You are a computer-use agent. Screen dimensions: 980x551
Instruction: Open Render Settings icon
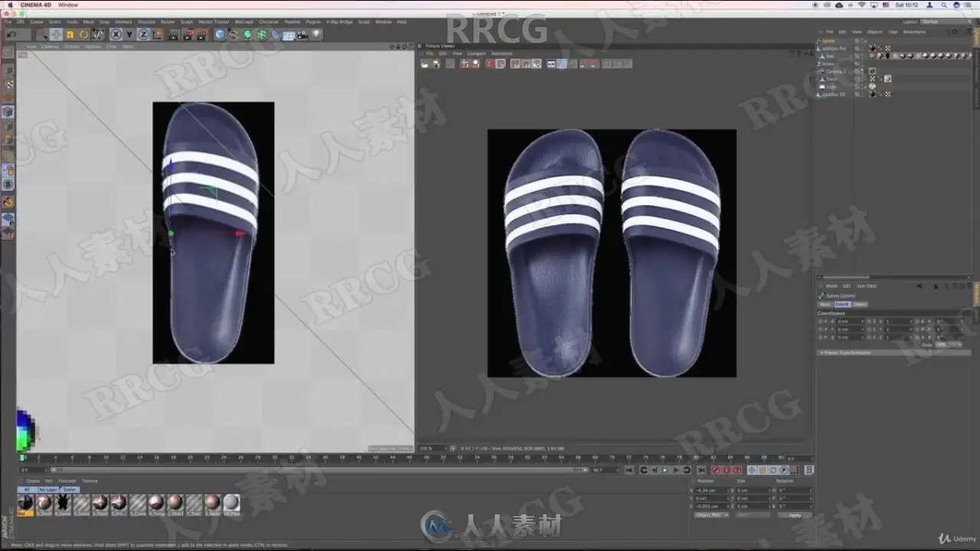(x=202, y=34)
